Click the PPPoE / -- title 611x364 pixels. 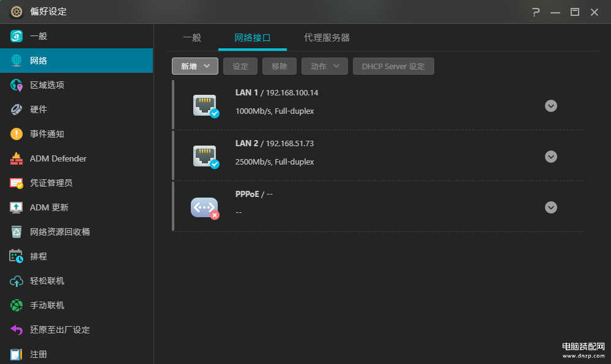tap(254, 194)
